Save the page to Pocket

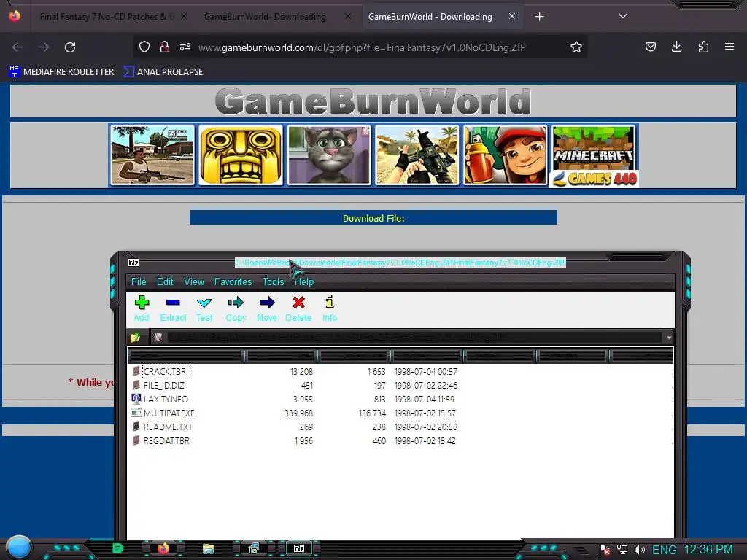(651, 47)
